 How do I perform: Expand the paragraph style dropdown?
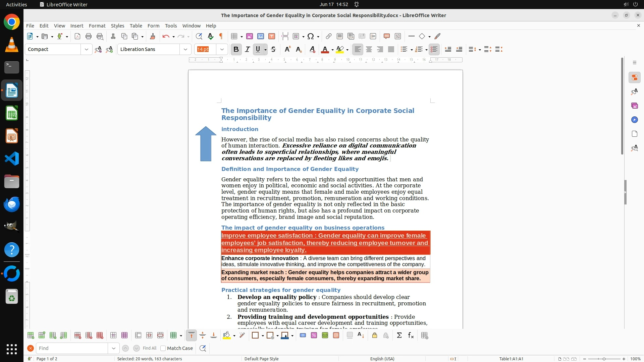point(87,49)
